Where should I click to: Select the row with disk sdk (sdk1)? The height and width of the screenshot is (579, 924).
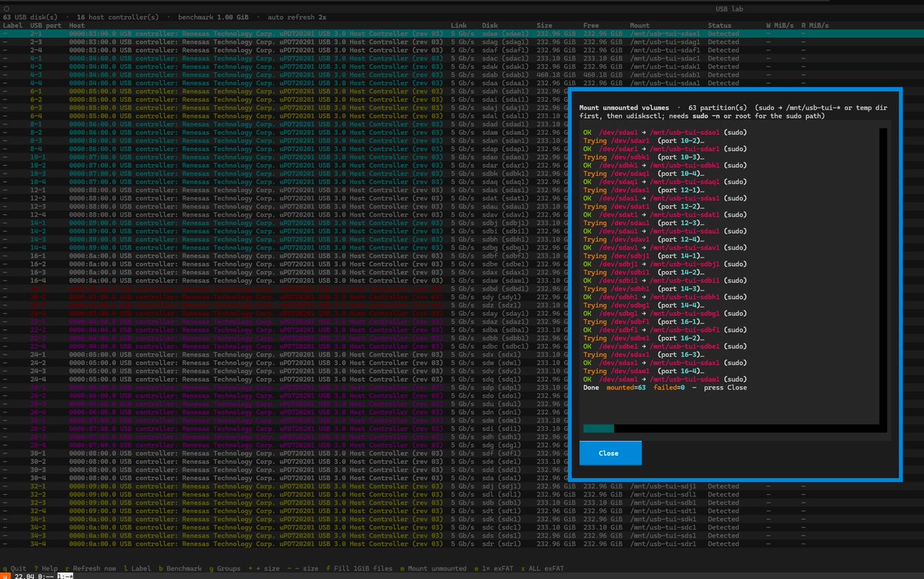462,520
